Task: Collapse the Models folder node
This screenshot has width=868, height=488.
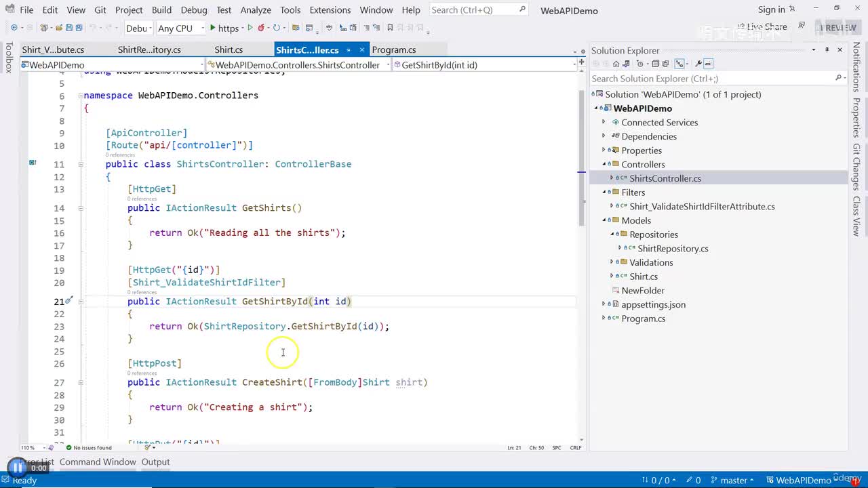Action: click(x=604, y=220)
